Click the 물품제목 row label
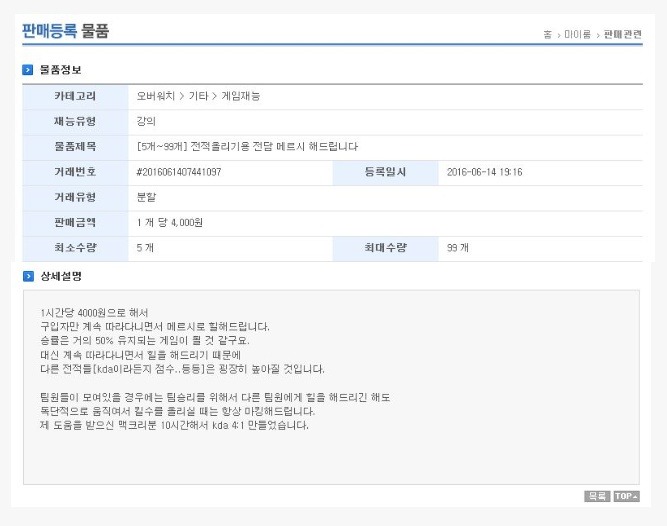This screenshot has width=667, height=526. click(75, 147)
